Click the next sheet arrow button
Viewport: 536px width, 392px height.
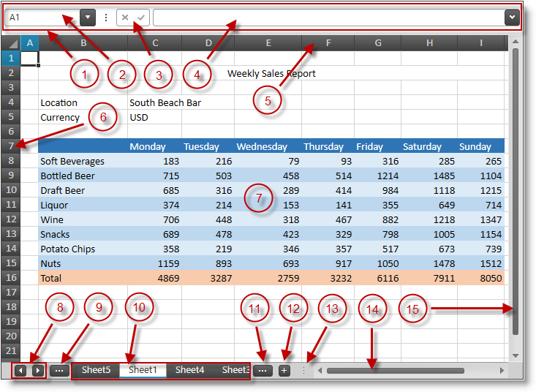[x=37, y=371]
